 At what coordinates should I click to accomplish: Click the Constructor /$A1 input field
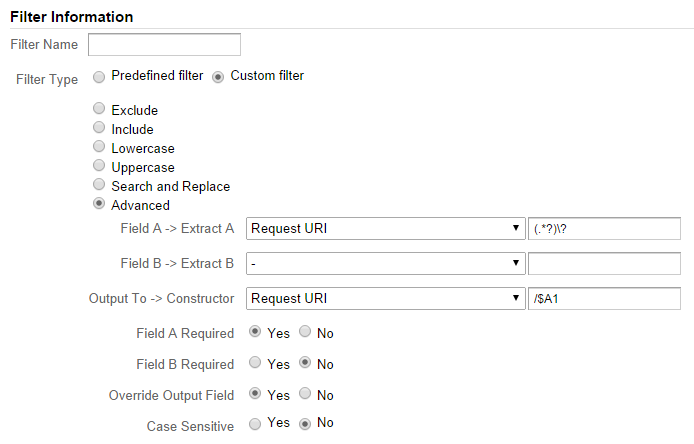click(x=604, y=298)
